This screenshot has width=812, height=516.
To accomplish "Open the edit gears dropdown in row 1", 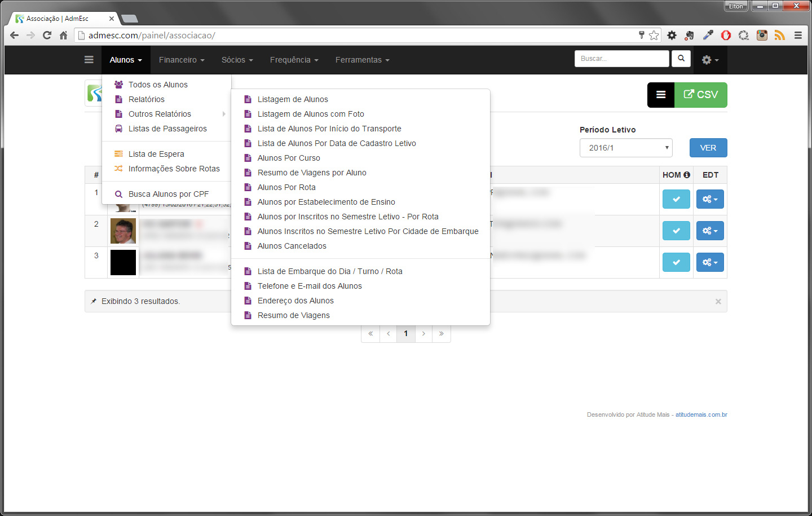I will [709, 199].
